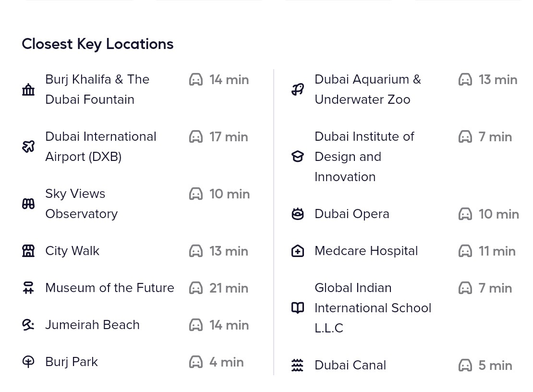Select the Burj Khalifa & The Dubai Fountain entry
Image resolution: width=533 pixels, height=392 pixels.
tap(97, 89)
